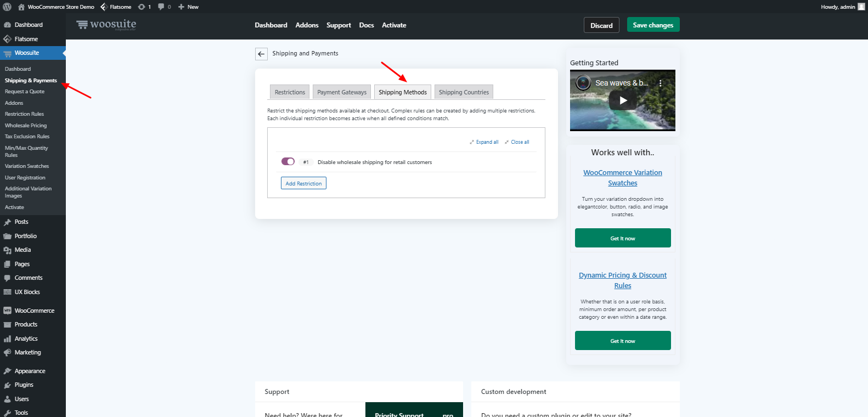868x417 pixels.
Task: Toggle restriction #1 switch off
Action: [288, 162]
